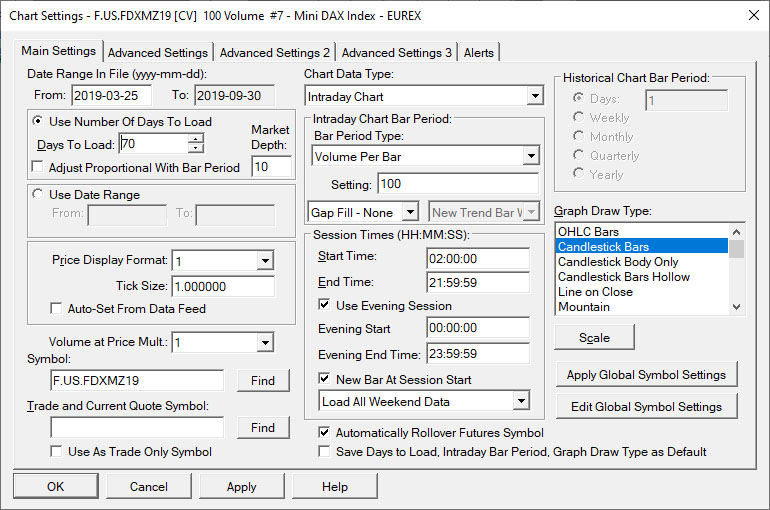Screen dimensions: 770x510
Task: Click the Symbol field containing F.US.FDXMZ19
Action: click(137, 380)
